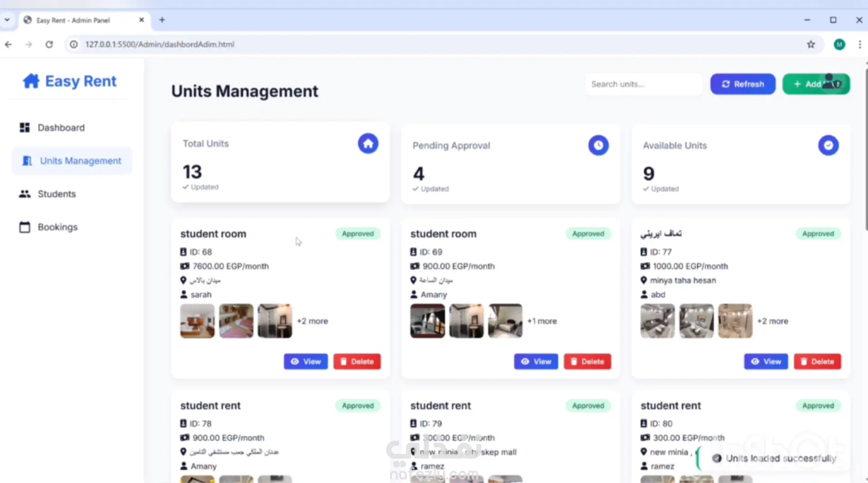Click the Approved badge on unit ID 69
The height and width of the screenshot is (483, 868).
[588, 234]
